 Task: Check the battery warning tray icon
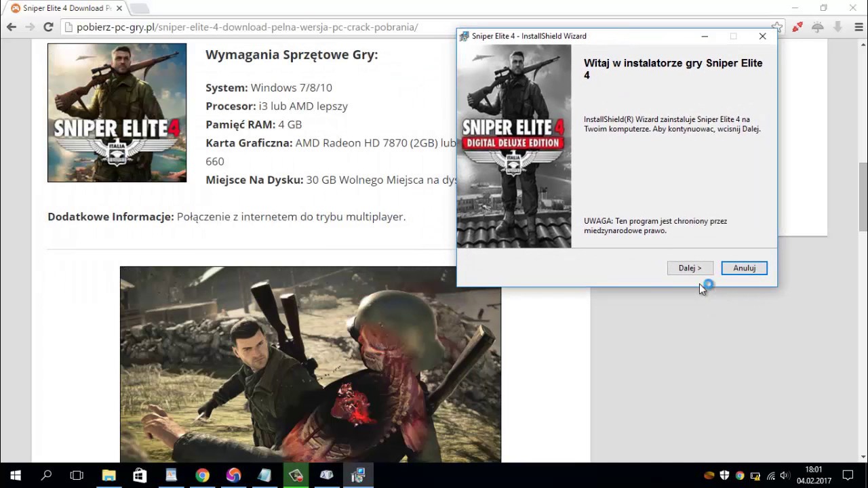click(x=755, y=476)
